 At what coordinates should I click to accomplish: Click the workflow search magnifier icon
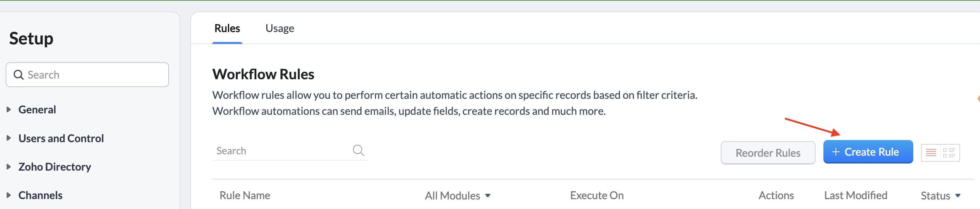click(x=358, y=150)
